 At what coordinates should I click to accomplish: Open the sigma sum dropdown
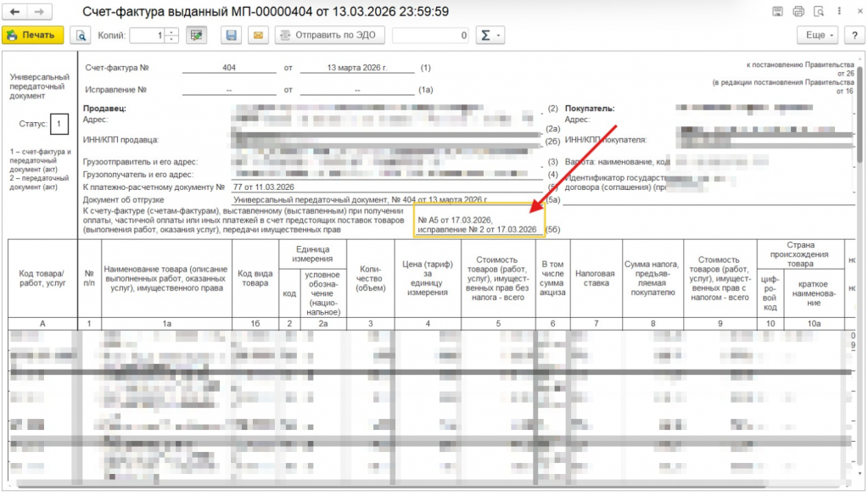[490, 36]
